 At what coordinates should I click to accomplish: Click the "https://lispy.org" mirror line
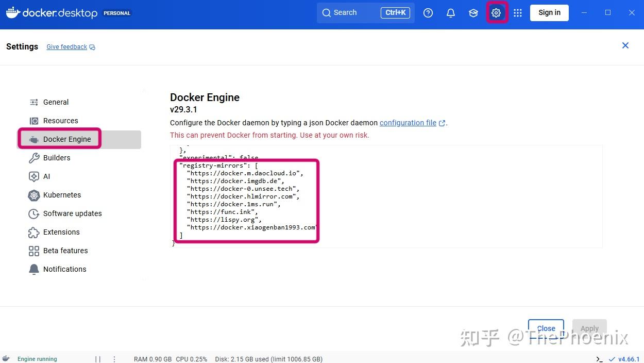[224, 220]
